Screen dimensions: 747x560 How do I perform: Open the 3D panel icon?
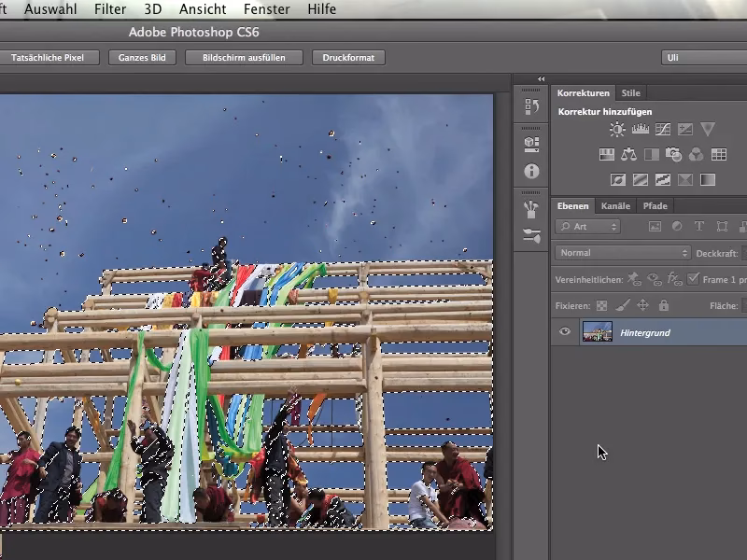click(531, 144)
